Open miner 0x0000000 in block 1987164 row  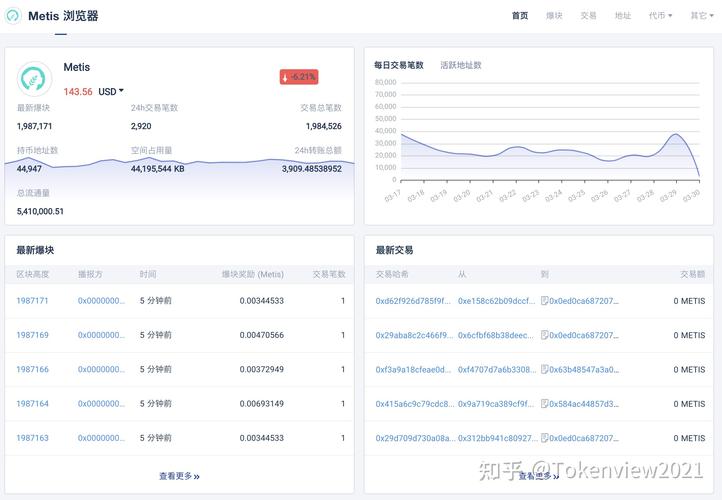[101, 404]
